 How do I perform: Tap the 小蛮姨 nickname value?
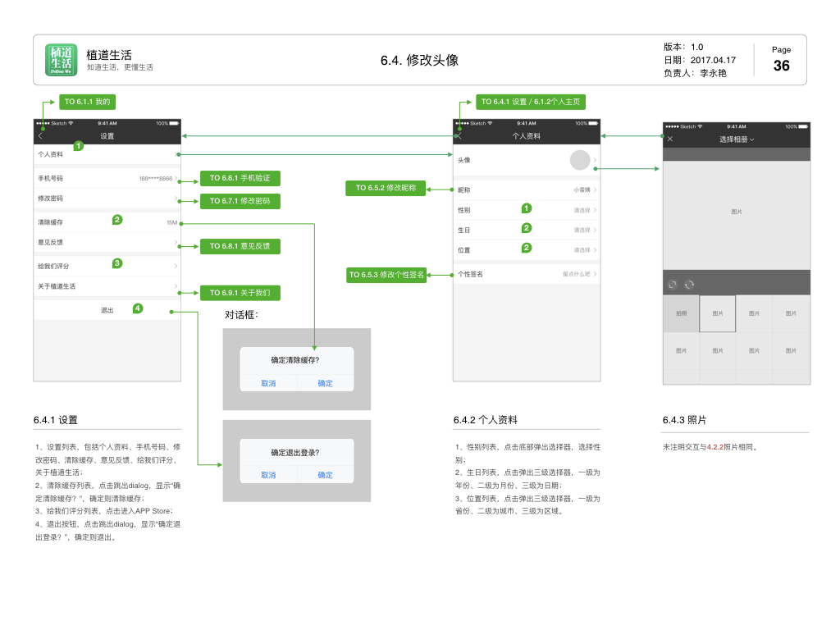point(582,189)
